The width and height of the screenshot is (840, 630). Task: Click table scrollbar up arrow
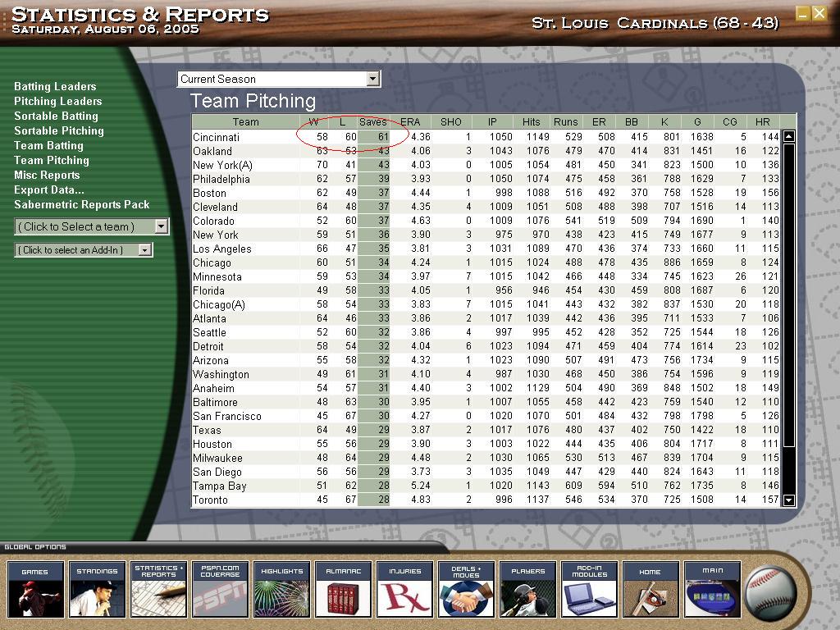click(788, 136)
